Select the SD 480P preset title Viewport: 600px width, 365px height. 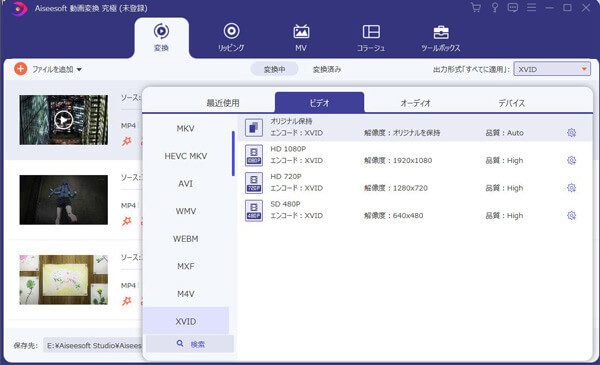pyautogui.click(x=285, y=204)
